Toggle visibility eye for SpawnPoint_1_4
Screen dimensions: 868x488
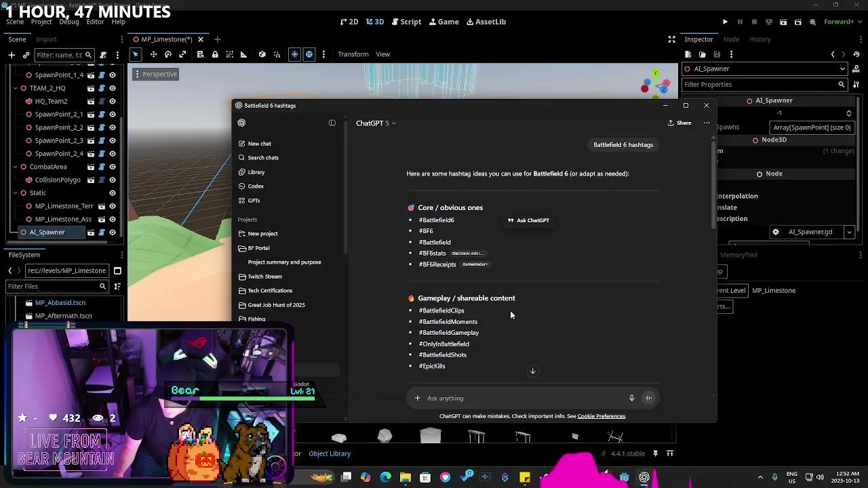[113, 75]
